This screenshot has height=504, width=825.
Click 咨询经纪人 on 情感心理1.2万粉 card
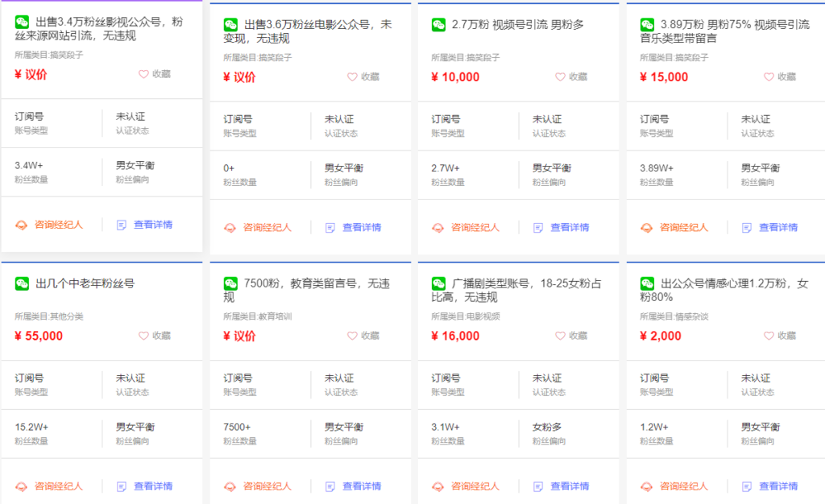(684, 486)
